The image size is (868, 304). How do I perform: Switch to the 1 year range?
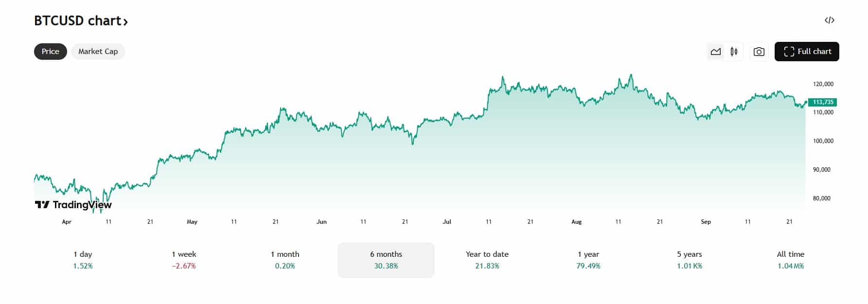(587, 260)
